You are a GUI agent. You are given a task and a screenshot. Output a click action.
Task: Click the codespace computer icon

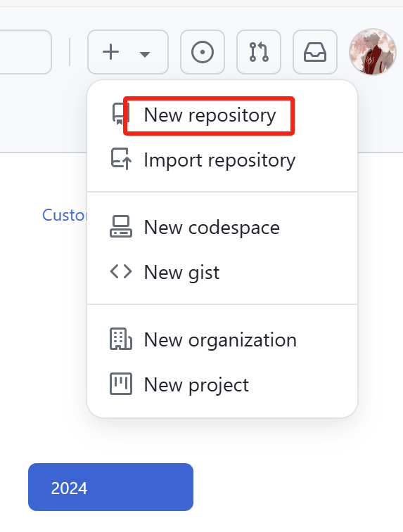pos(121,226)
